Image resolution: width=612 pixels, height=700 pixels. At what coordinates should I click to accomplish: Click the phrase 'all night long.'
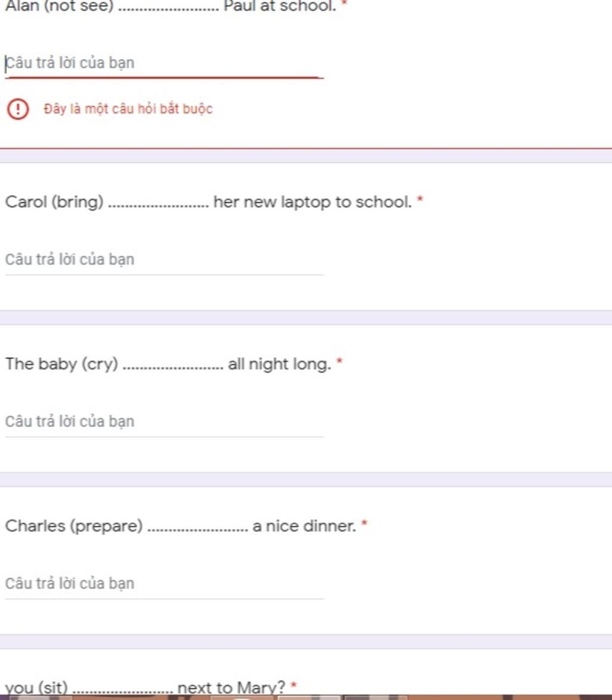pos(279,364)
